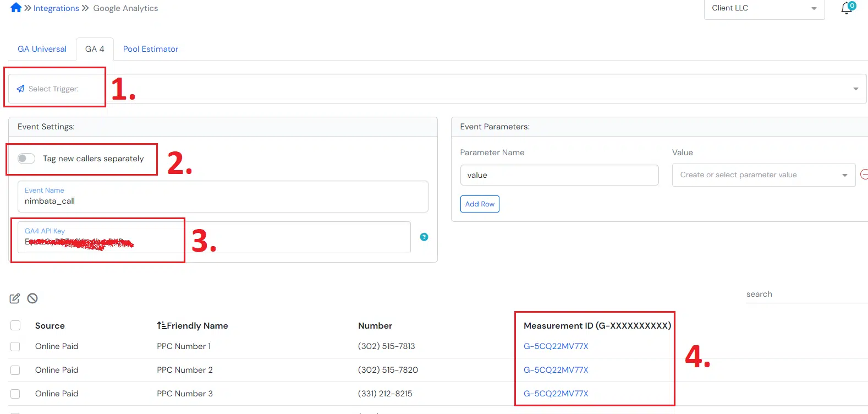Image resolution: width=868 pixels, height=414 pixels.
Task: Click the table search field
Action: point(806,294)
